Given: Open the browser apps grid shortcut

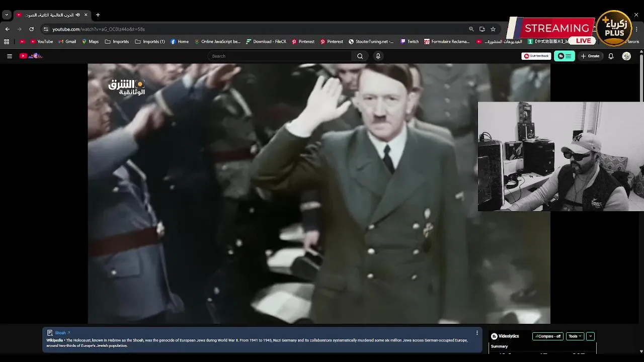Looking at the screenshot, I should 7,42.
